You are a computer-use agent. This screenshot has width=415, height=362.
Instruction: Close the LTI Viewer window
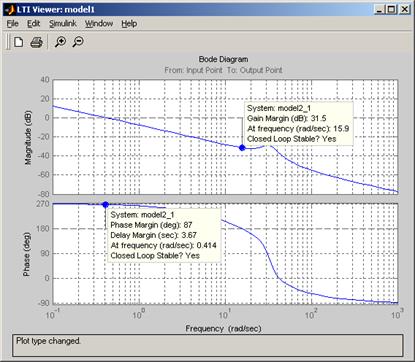(404, 10)
